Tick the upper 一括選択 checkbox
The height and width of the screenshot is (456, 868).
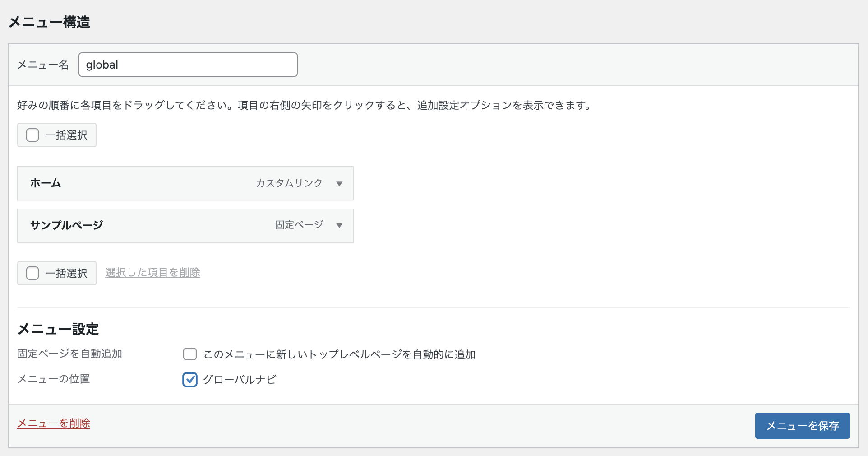tap(32, 135)
